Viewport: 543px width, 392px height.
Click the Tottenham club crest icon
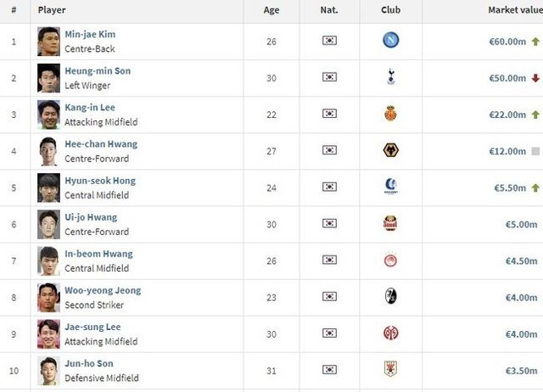(x=390, y=77)
